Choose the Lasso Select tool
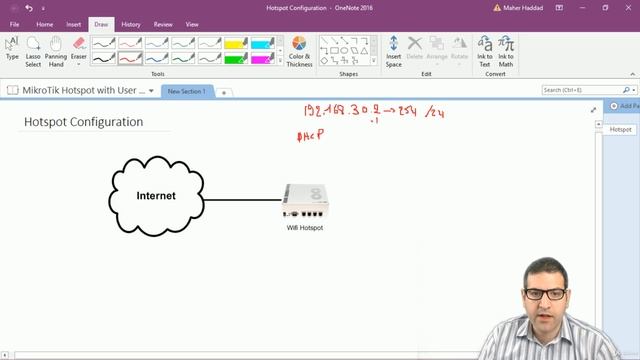Image resolution: width=640 pixels, height=360 pixels. (33, 51)
